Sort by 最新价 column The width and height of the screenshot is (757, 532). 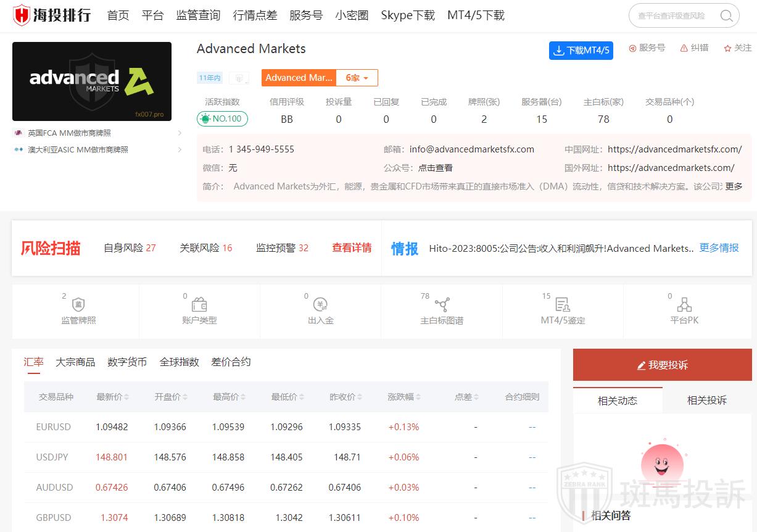[112, 397]
